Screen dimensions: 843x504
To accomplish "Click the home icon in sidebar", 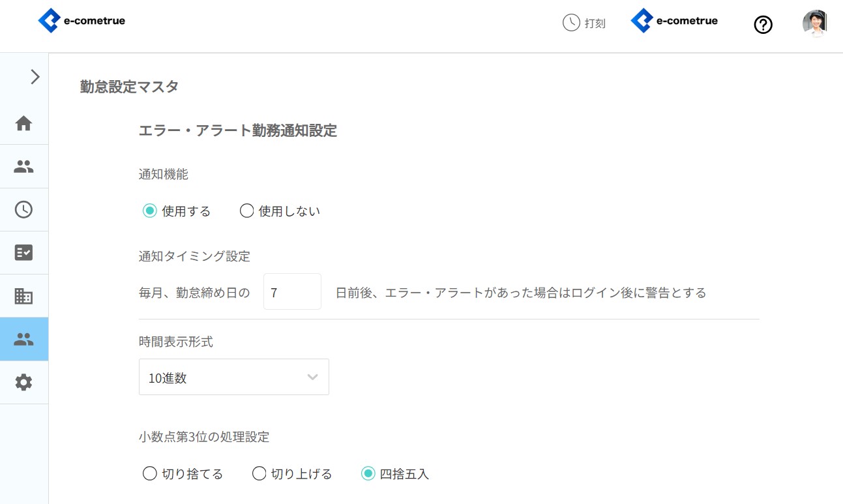I will pos(23,123).
